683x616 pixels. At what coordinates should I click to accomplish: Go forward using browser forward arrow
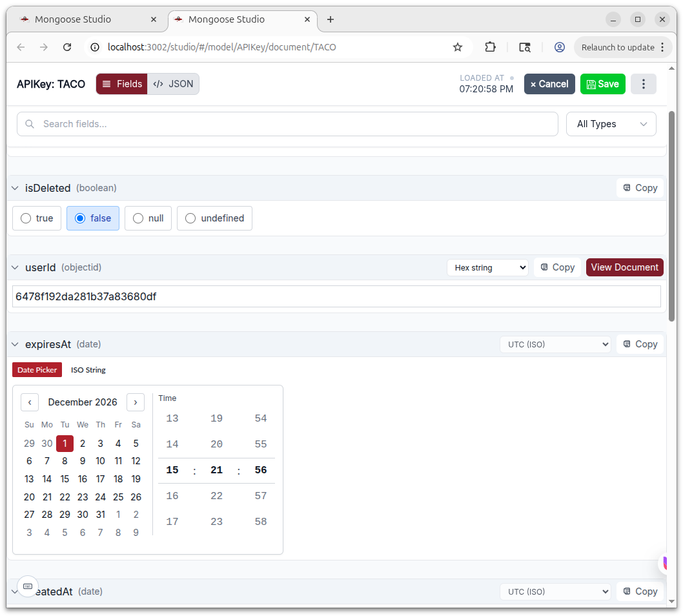(43, 47)
